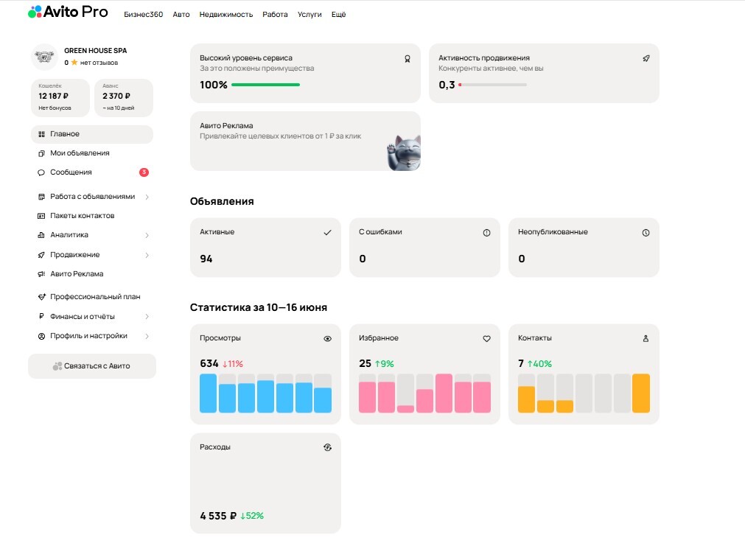Click the Профиль и настройки user icon
745x560 pixels.
[41, 336]
